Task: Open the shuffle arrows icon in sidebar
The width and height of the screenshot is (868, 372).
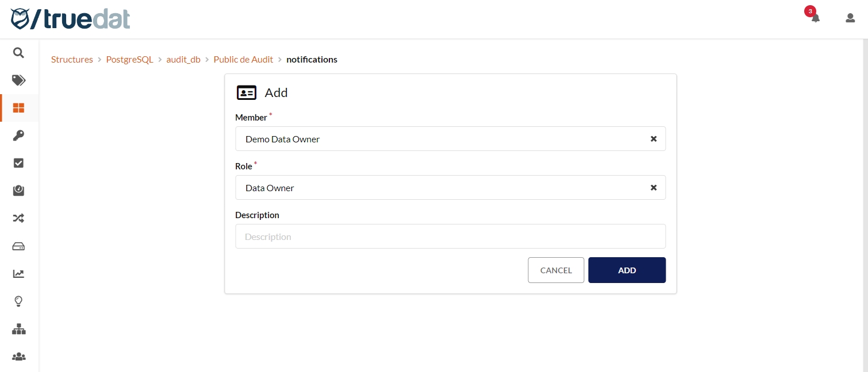Action: pos(18,218)
